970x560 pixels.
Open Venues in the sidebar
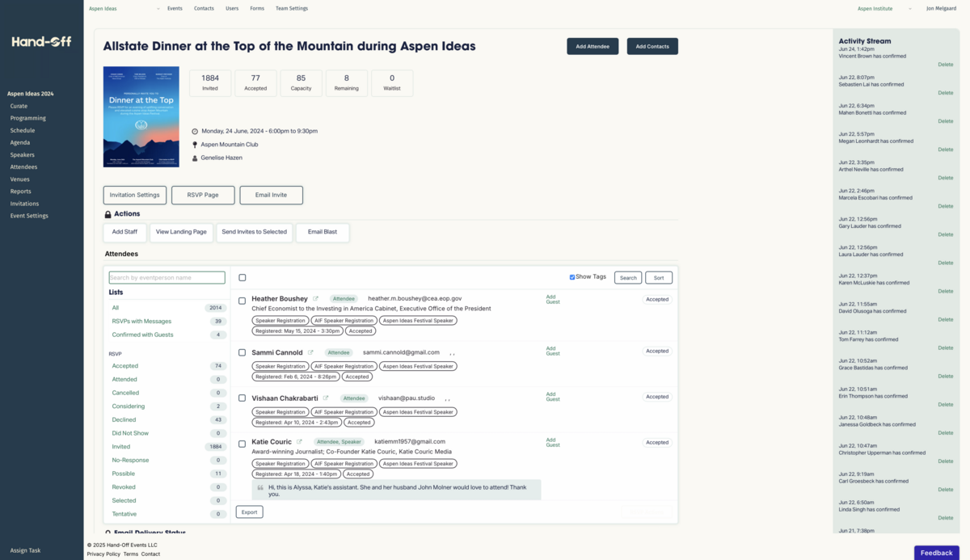tap(20, 179)
